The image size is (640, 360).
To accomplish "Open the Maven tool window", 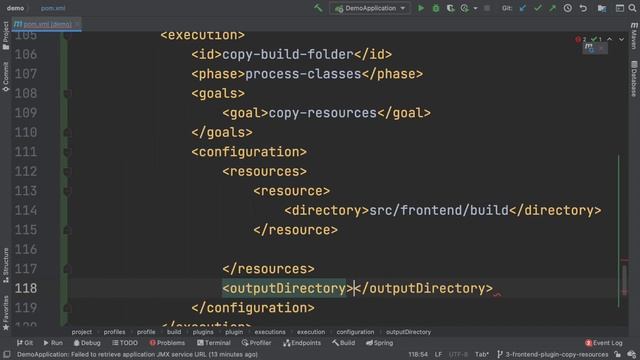I will (x=634, y=36).
